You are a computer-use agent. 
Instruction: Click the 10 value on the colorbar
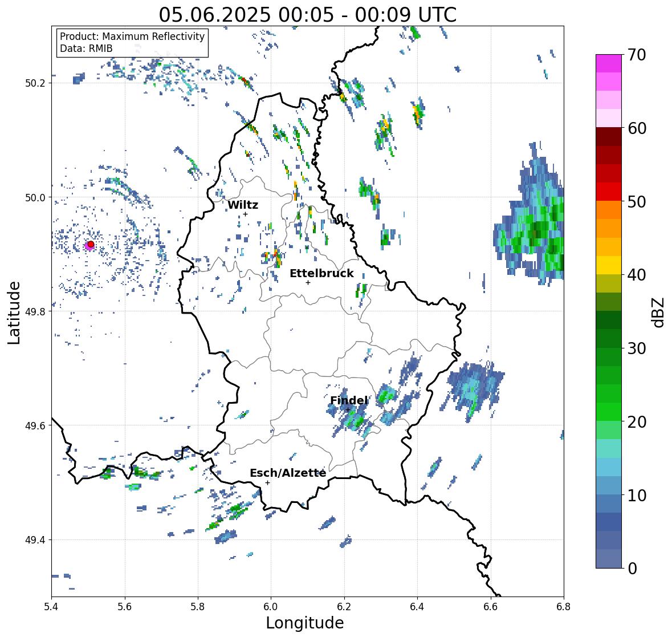point(636,494)
